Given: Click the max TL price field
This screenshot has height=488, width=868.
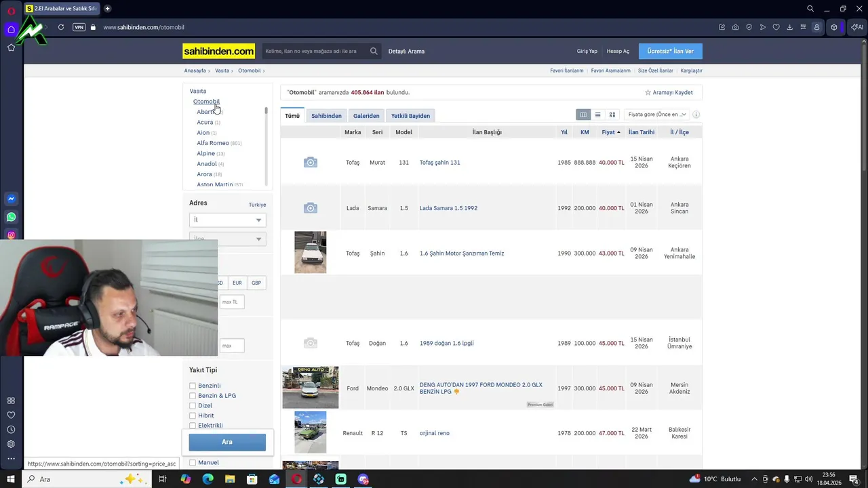Looking at the screenshot, I should coord(231,302).
